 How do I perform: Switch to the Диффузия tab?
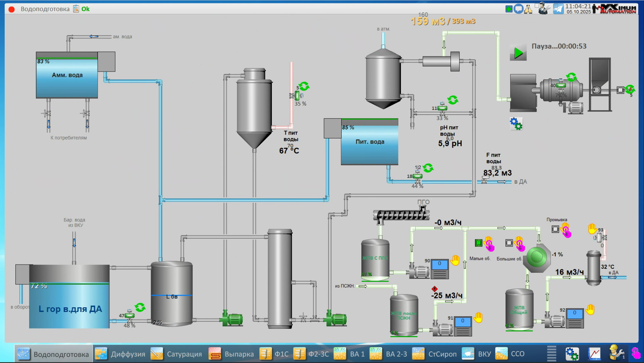click(x=120, y=354)
